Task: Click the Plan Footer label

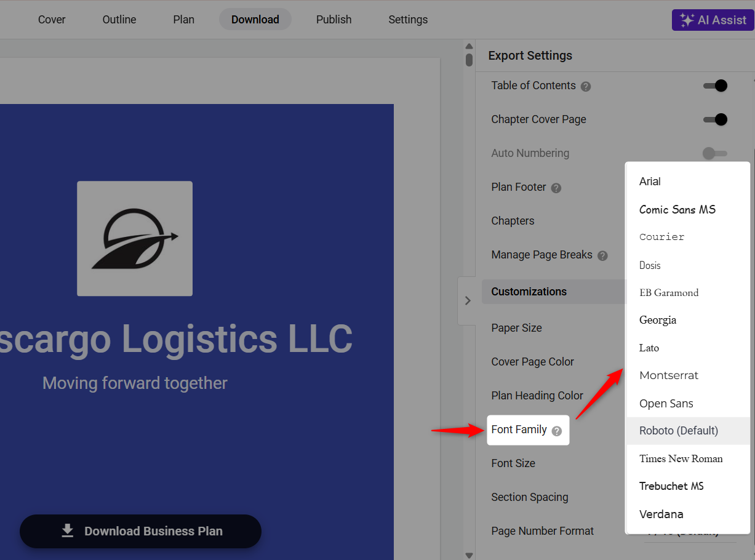Action: click(519, 187)
